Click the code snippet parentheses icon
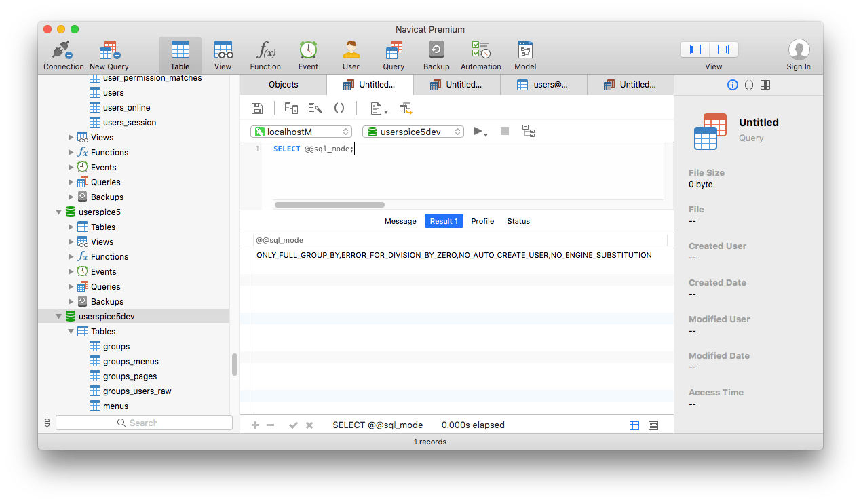The height and width of the screenshot is (504, 861). pyautogui.click(x=339, y=109)
